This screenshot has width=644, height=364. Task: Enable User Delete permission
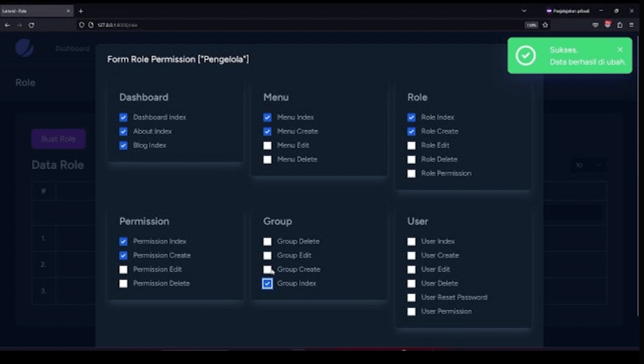pos(411,283)
